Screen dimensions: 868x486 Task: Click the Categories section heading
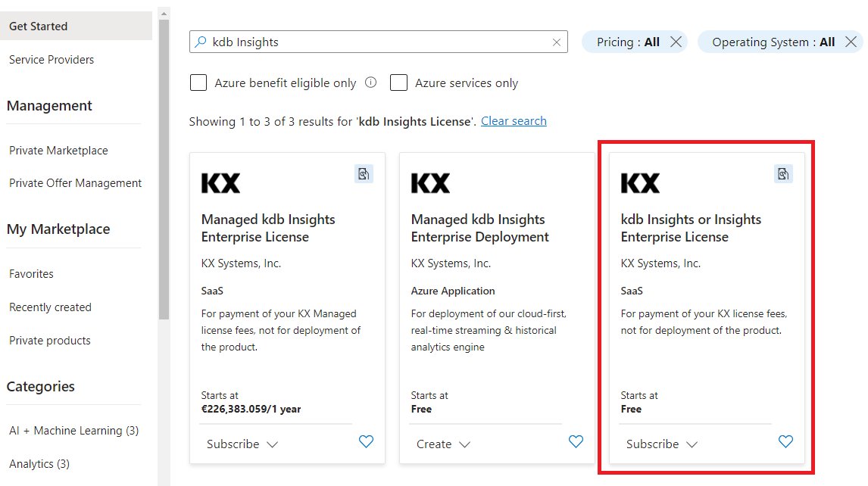tap(40, 386)
